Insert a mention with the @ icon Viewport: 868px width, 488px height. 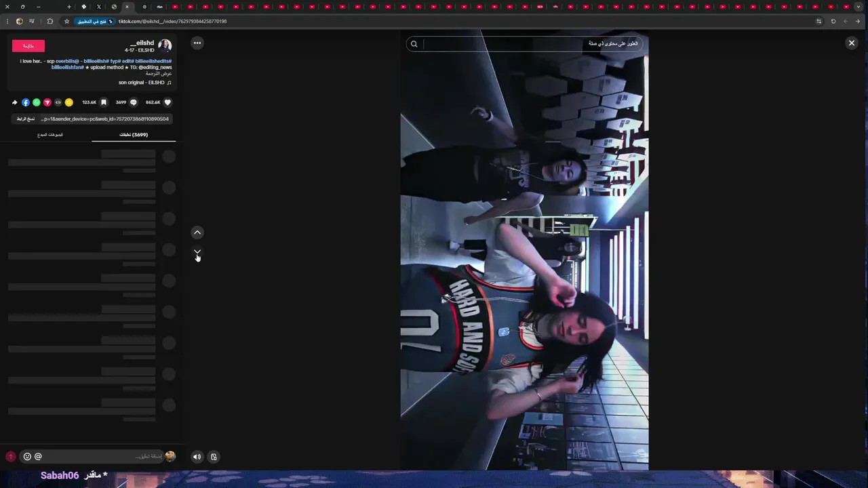[38, 457]
